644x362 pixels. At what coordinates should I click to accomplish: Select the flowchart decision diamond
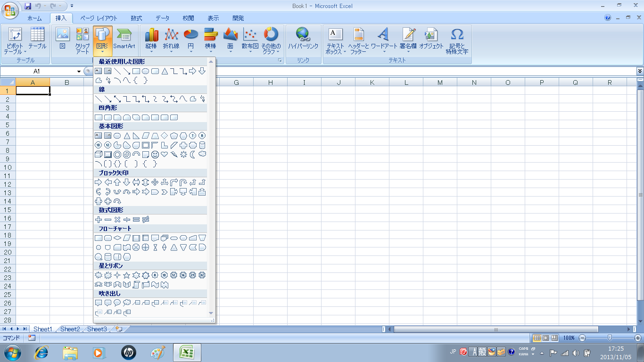point(117,238)
